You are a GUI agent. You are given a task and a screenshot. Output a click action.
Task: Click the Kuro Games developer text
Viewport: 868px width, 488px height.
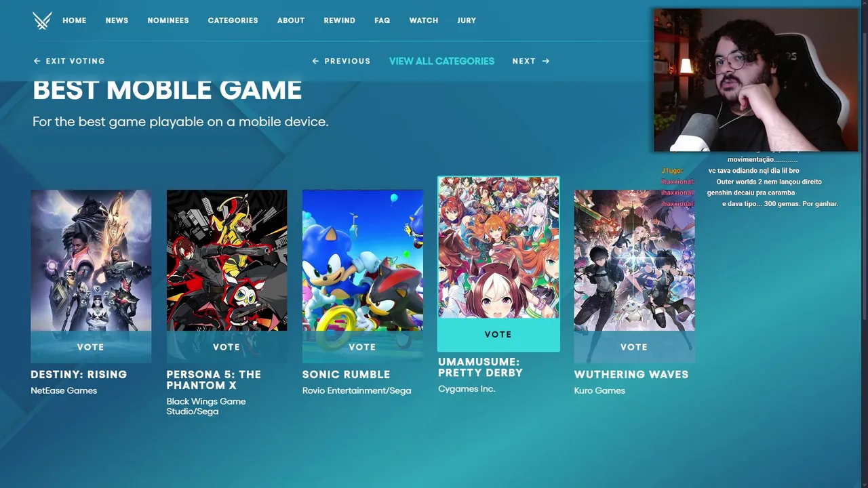[599, 390]
